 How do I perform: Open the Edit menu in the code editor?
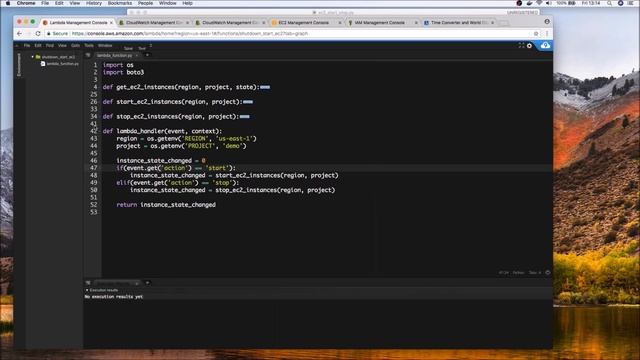(x=38, y=46)
